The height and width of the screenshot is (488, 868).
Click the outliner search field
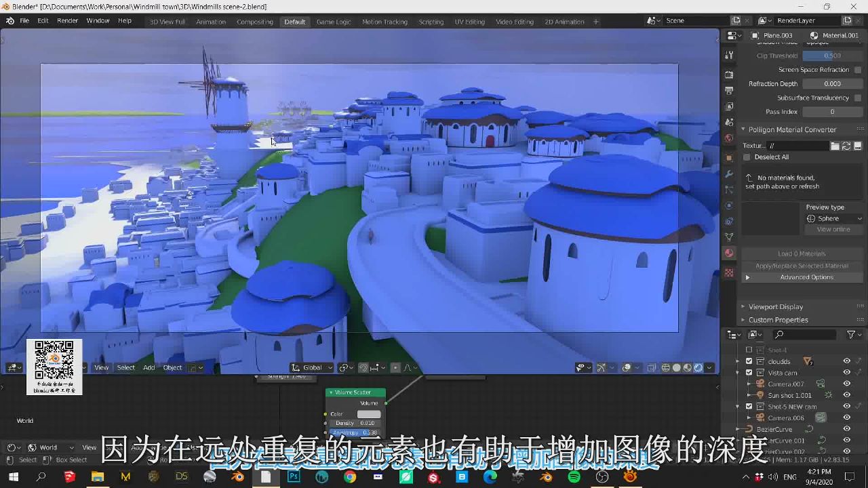click(804, 335)
